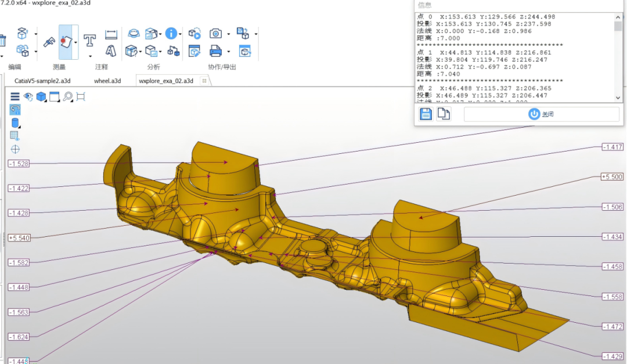Open the blue info circle tool
Viewport: 627px width, 364px height.
[x=171, y=33]
